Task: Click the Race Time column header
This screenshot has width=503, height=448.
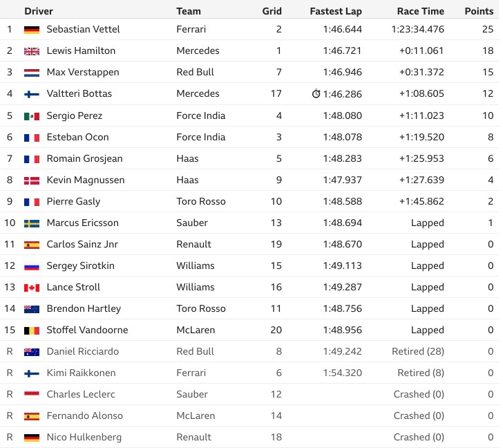Action: coord(421,11)
